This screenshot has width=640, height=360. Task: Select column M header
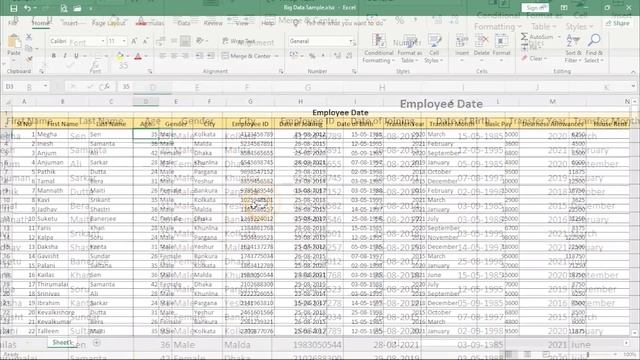click(x=552, y=102)
